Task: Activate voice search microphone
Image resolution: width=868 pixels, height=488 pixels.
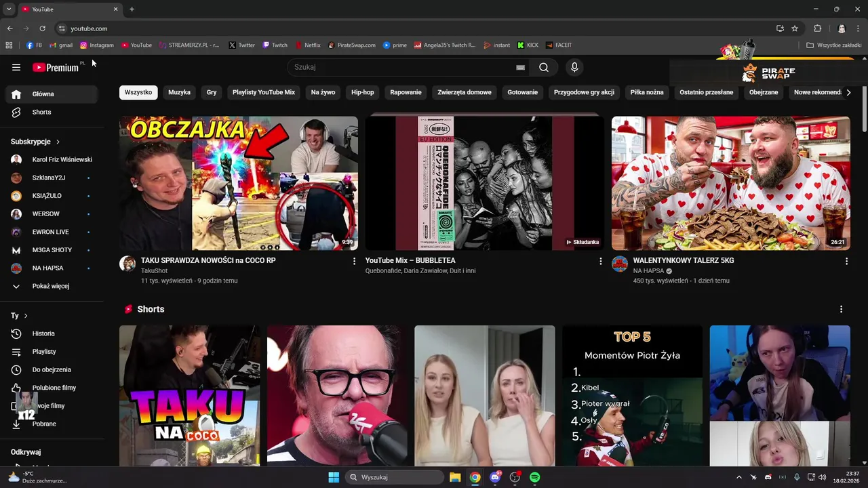Action: tap(574, 67)
